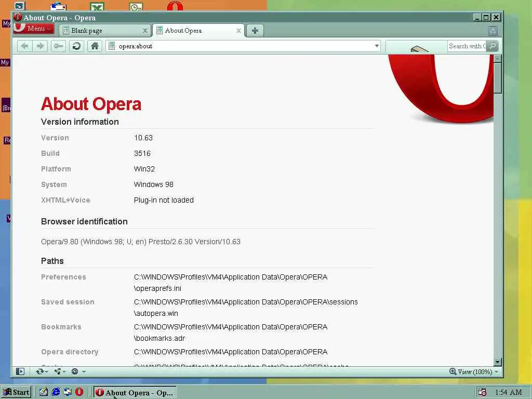
Task: Click the Opera directory label
Action: 70,352
